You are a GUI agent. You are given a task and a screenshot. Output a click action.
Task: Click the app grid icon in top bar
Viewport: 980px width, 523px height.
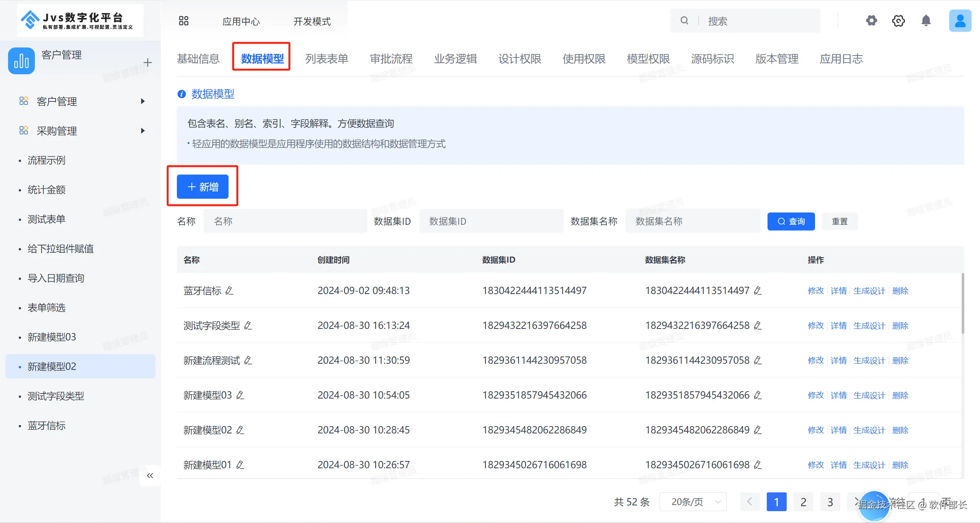[184, 21]
